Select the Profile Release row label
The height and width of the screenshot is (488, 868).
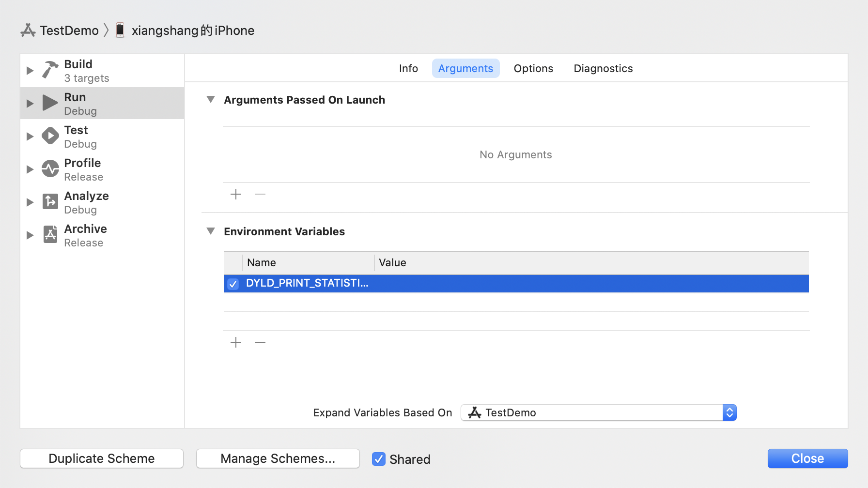(83, 170)
